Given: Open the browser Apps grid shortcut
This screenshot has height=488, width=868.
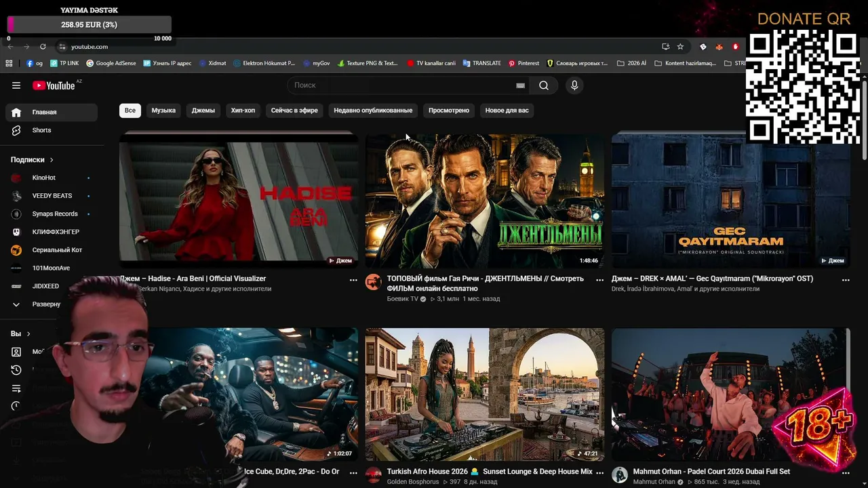Looking at the screenshot, I should pyautogui.click(x=9, y=63).
